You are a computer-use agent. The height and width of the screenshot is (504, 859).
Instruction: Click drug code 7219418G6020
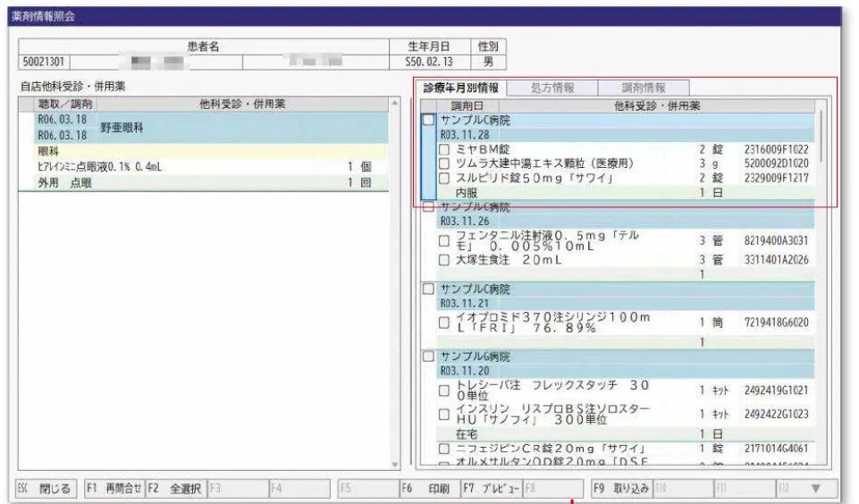(x=776, y=323)
